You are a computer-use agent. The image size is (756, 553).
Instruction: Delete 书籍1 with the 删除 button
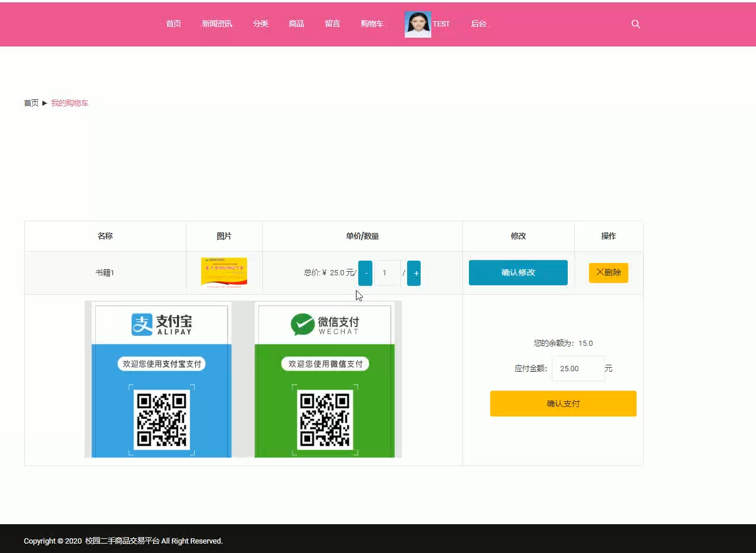coord(608,273)
